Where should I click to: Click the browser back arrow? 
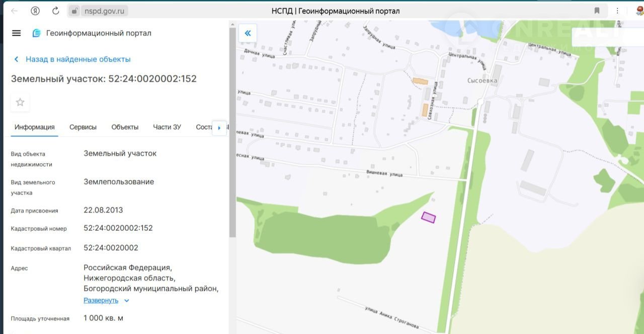pyautogui.click(x=14, y=11)
